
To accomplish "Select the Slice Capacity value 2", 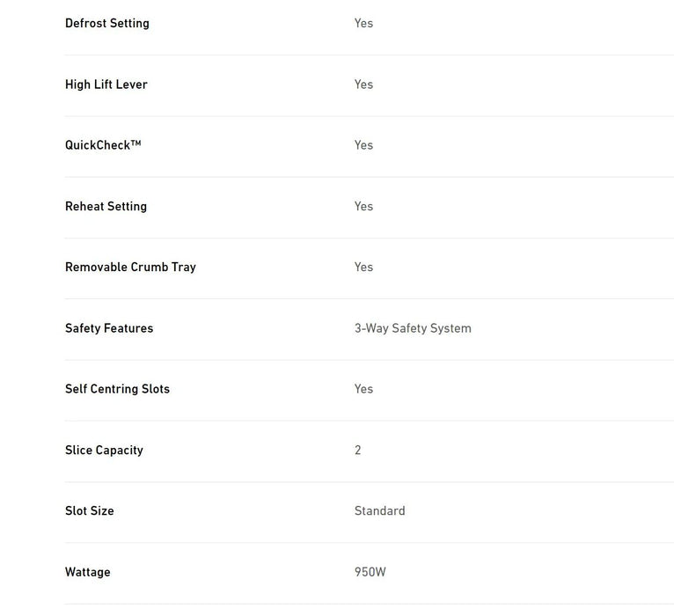I will pyautogui.click(x=358, y=451).
